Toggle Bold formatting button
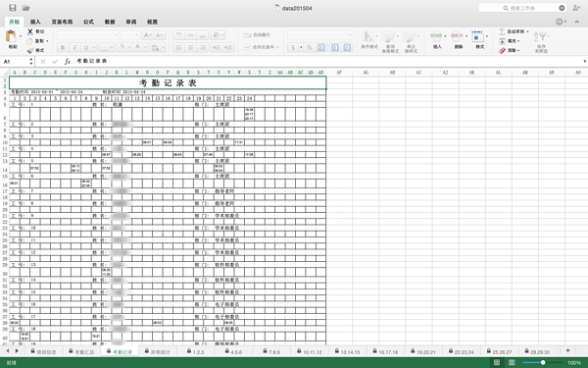 [63, 47]
